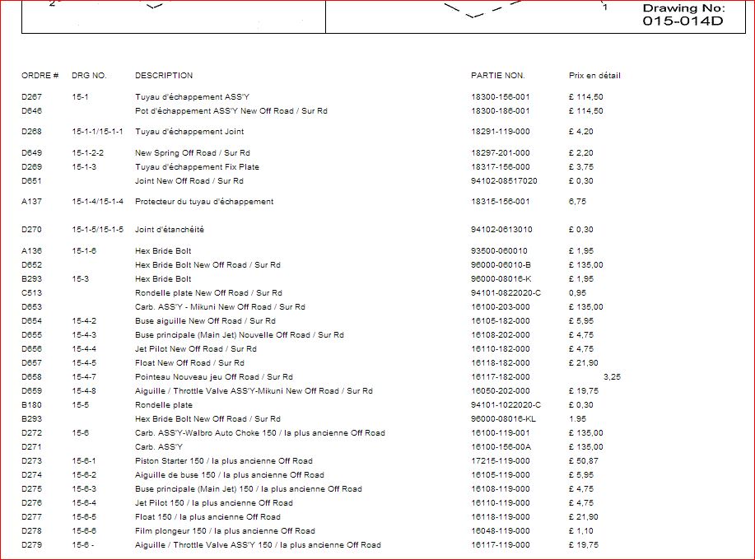This screenshot has width=755, height=560.
Task: Click the misaligned 3,25 price value
Action: [x=613, y=376]
